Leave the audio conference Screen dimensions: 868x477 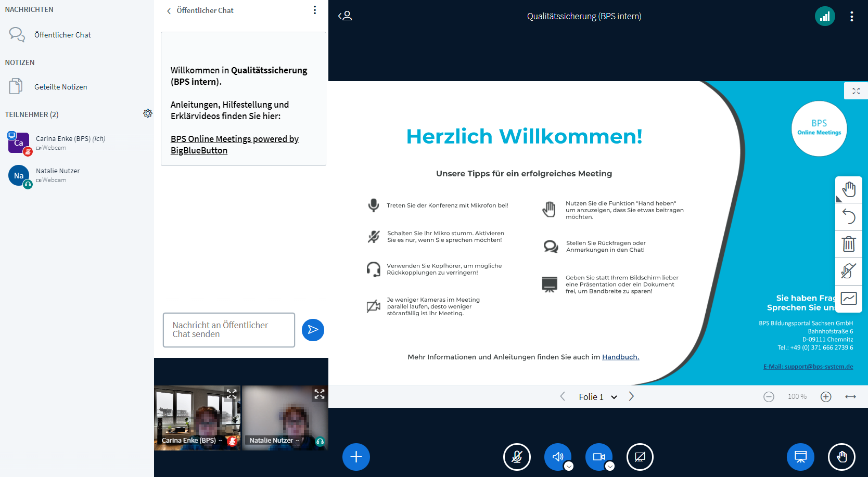pyautogui.click(x=557, y=457)
